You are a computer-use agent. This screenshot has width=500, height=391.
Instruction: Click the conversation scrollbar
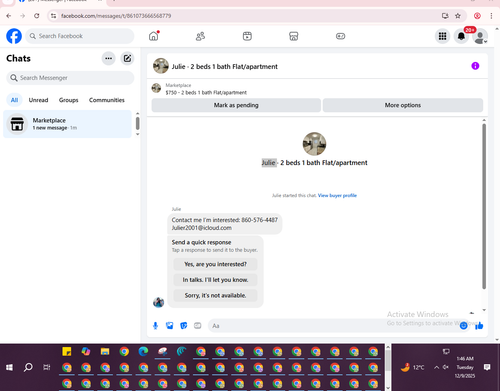(x=484, y=207)
